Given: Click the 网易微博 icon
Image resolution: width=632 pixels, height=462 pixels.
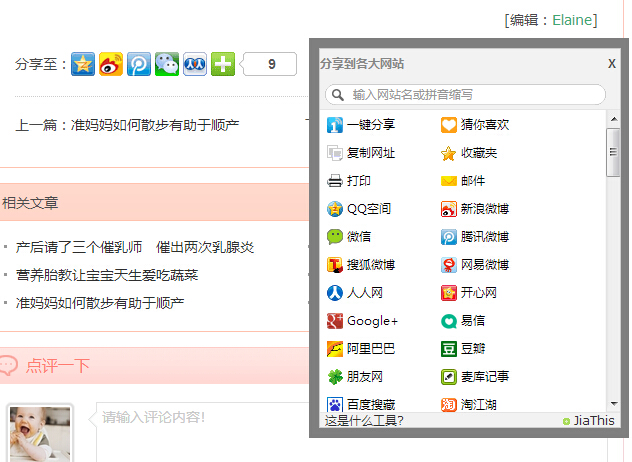Looking at the screenshot, I should (x=449, y=265).
